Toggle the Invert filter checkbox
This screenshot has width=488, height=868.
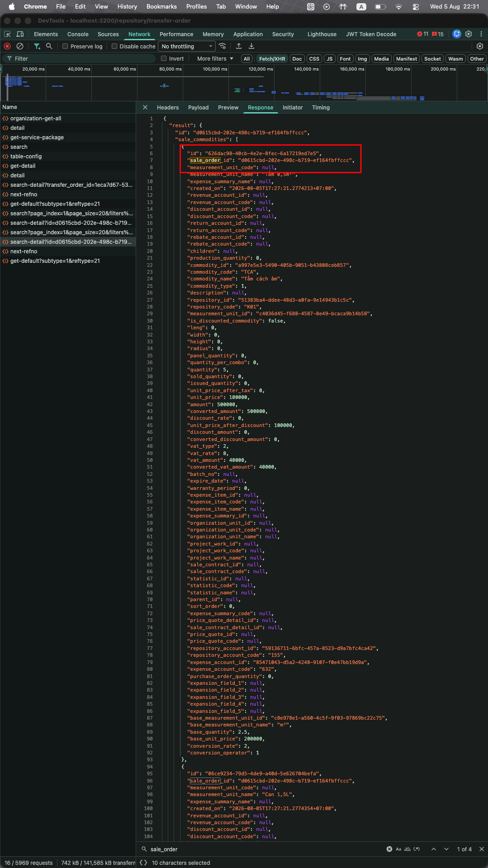(x=164, y=58)
